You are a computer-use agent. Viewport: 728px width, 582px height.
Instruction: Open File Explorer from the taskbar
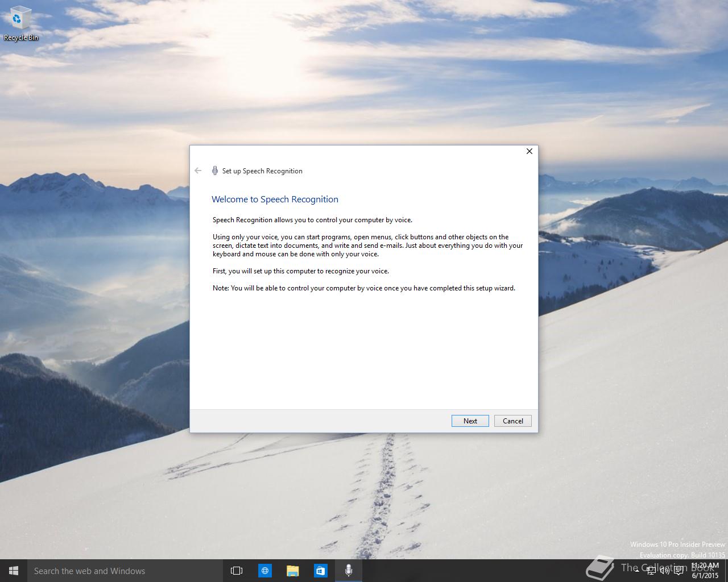point(293,571)
